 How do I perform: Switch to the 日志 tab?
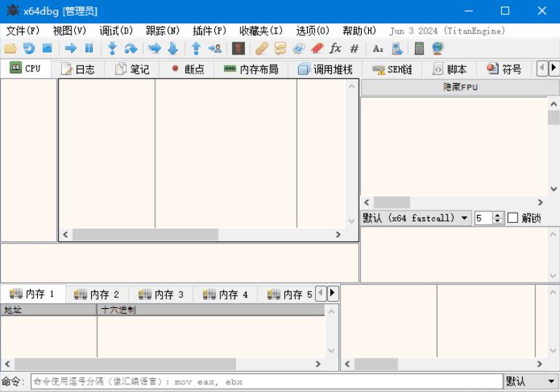(x=78, y=69)
